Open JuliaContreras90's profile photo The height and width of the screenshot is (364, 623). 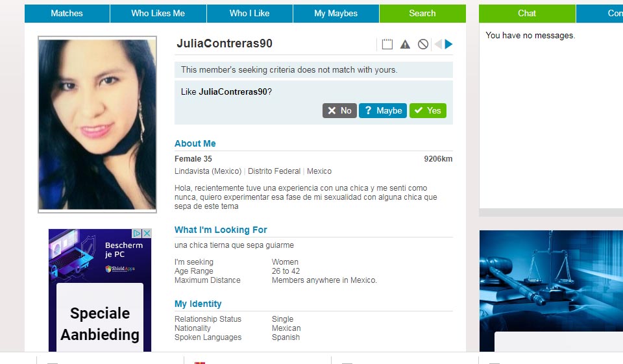click(x=97, y=125)
